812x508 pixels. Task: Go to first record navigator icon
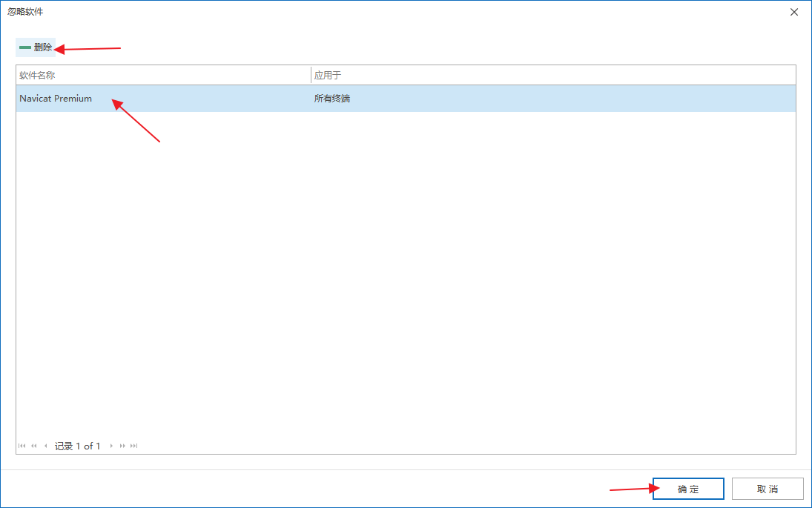coord(22,446)
